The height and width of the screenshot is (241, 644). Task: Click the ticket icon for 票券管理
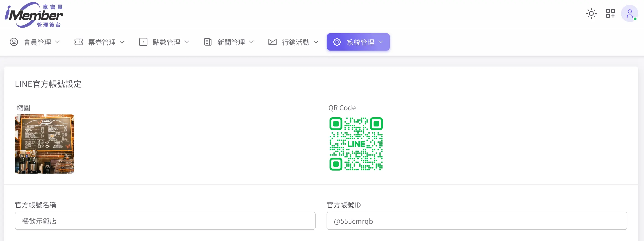click(78, 42)
